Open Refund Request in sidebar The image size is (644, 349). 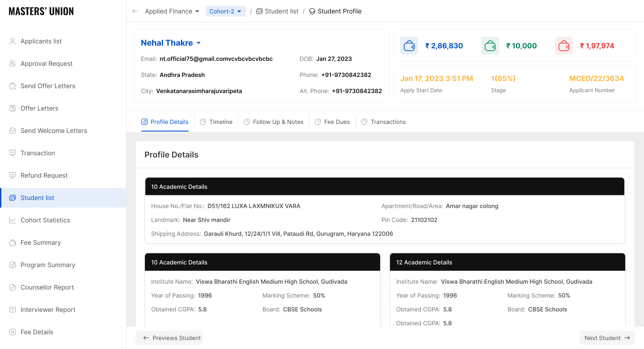tap(44, 175)
